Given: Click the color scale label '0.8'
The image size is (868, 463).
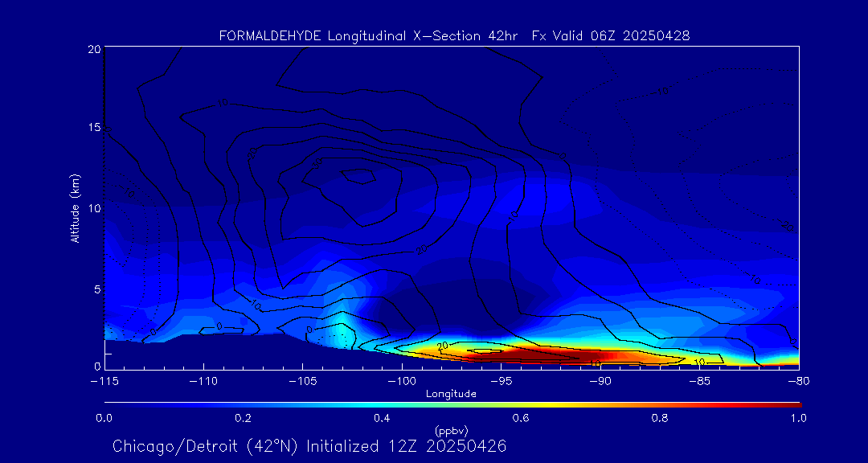Looking at the screenshot, I should 660,418.
